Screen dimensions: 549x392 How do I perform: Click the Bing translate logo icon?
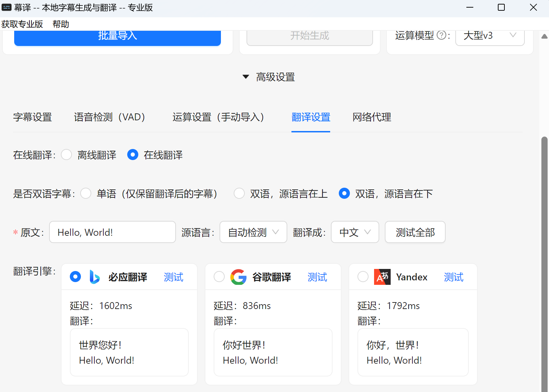[94, 277]
